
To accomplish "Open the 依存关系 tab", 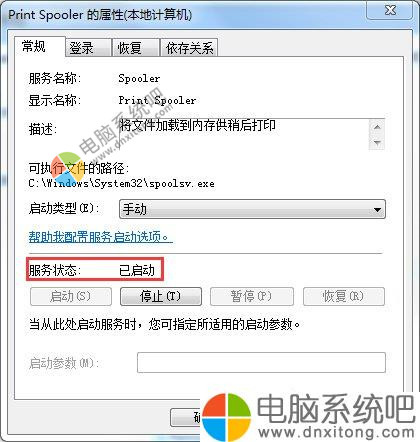I will click(x=189, y=48).
